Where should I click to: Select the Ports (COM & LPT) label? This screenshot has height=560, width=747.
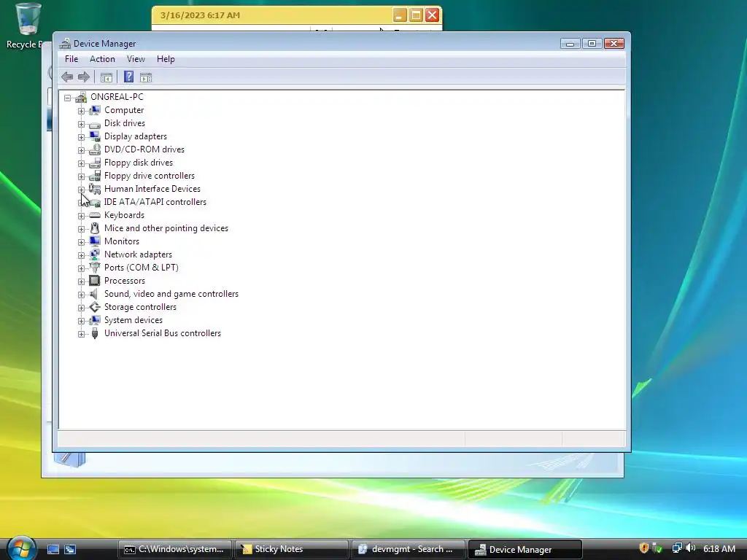(142, 268)
